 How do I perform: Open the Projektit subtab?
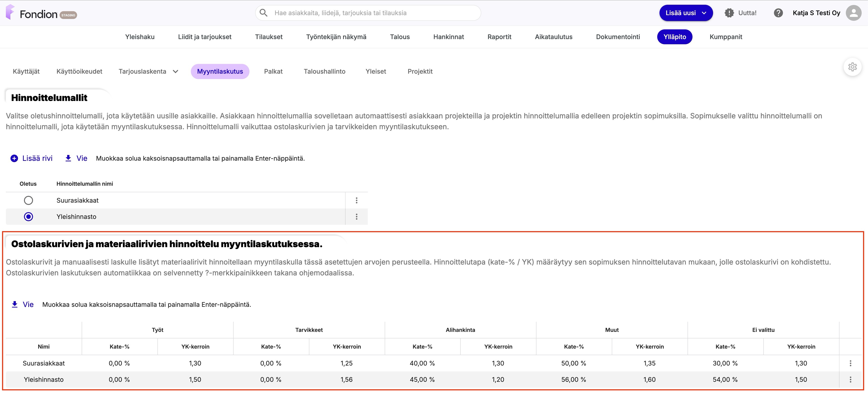[x=420, y=71]
